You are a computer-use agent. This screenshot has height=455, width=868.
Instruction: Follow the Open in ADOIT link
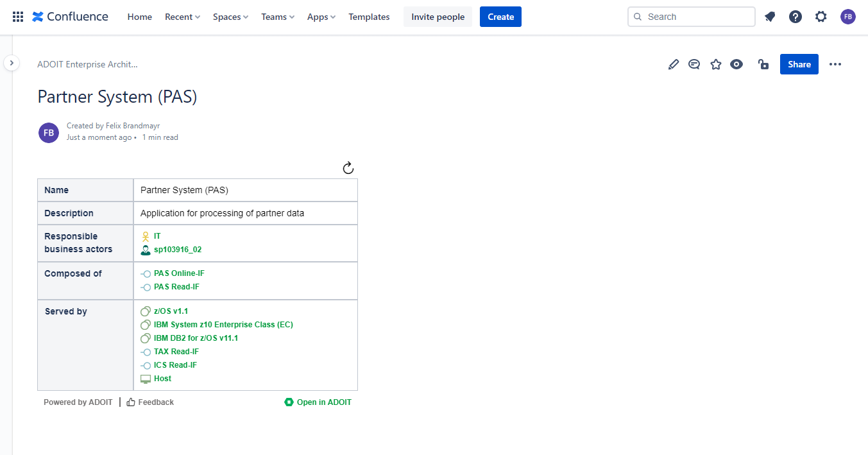318,402
